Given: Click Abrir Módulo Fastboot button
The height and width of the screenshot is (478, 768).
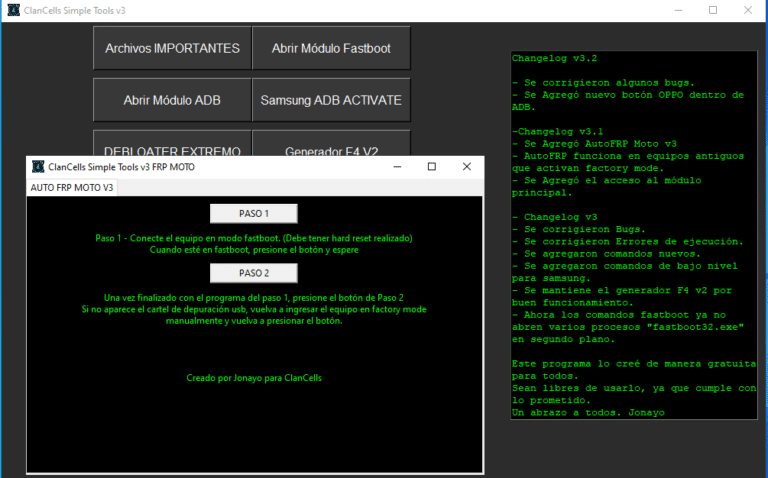Looking at the screenshot, I should coord(331,48).
